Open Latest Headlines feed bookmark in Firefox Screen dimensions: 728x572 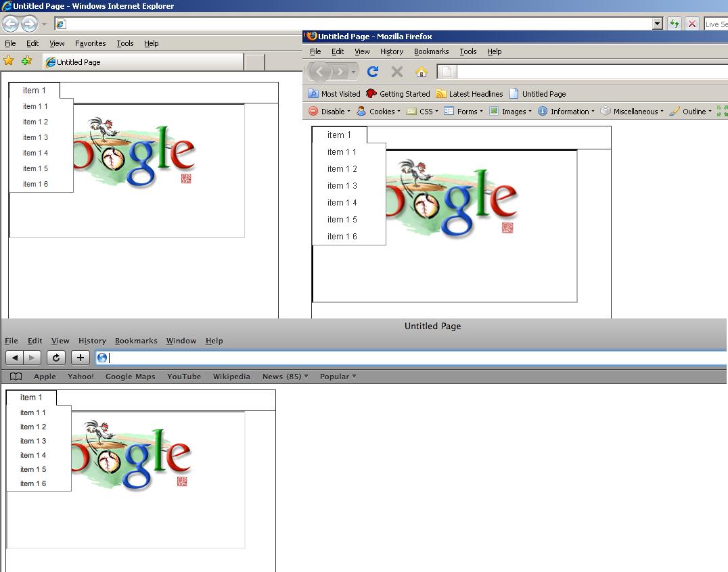point(470,94)
